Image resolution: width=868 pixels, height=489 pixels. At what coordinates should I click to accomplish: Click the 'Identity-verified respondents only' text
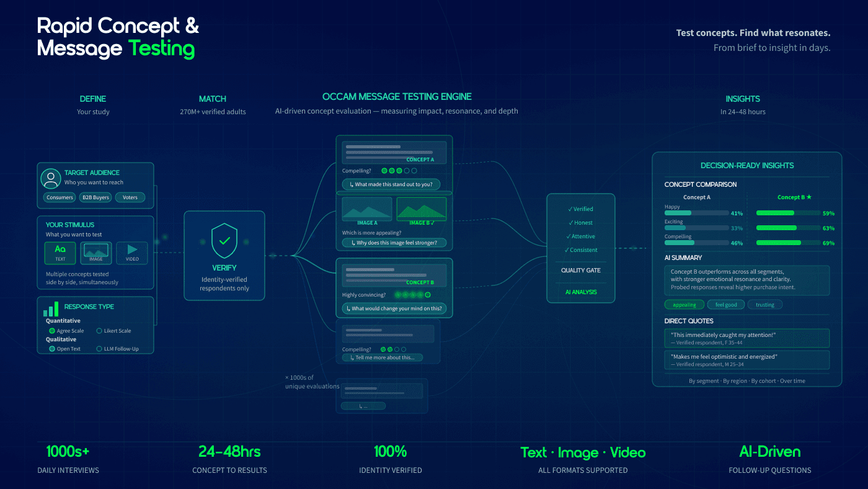tap(224, 284)
